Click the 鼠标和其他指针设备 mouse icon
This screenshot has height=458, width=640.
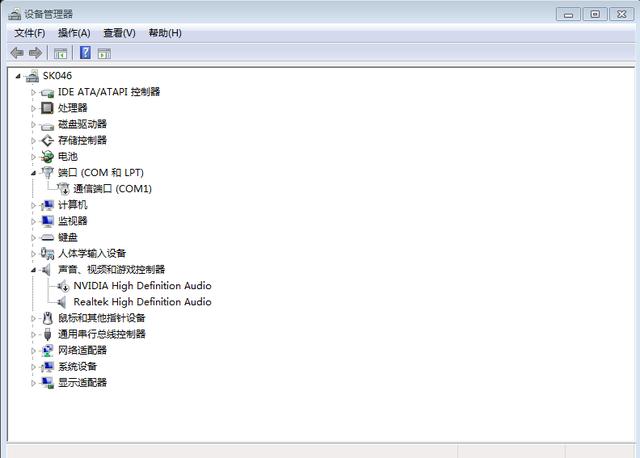(x=47, y=318)
